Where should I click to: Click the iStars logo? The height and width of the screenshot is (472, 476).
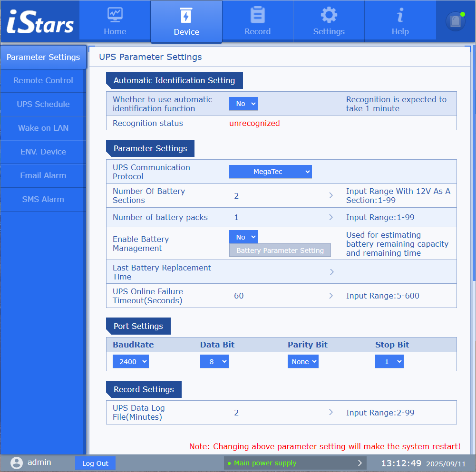click(x=40, y=23)
